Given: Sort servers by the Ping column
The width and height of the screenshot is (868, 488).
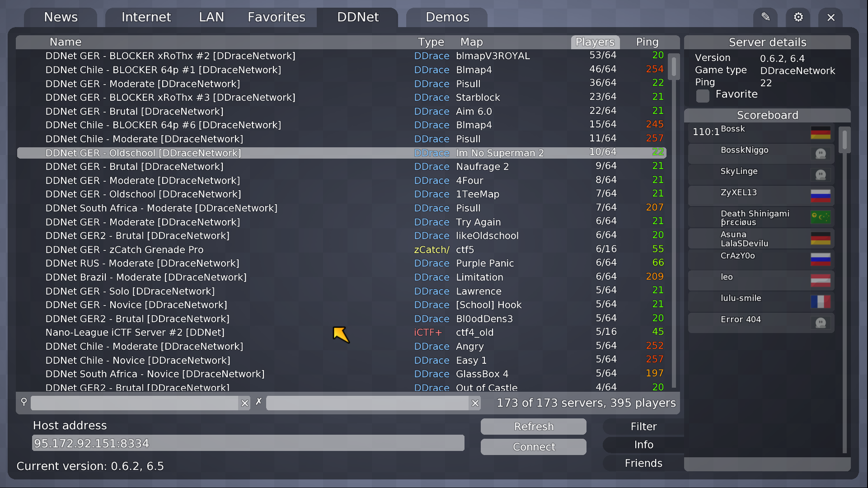Looking at the screenshot, I should click(x=647, y=42).
